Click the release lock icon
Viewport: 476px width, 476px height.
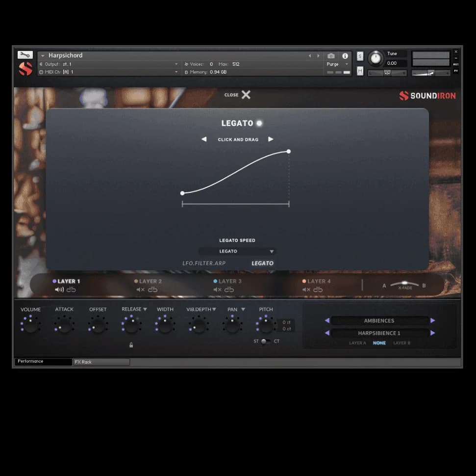131,345
